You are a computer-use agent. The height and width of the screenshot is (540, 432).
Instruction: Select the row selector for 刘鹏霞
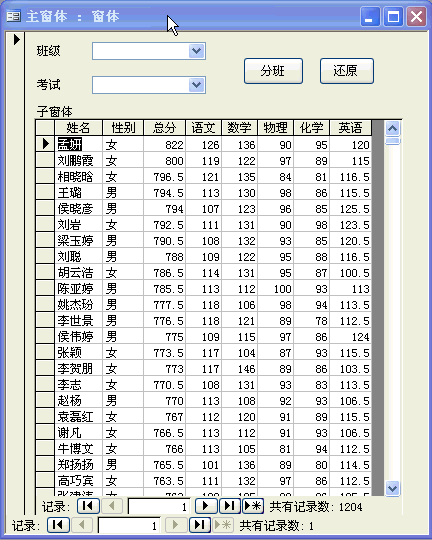45,160
